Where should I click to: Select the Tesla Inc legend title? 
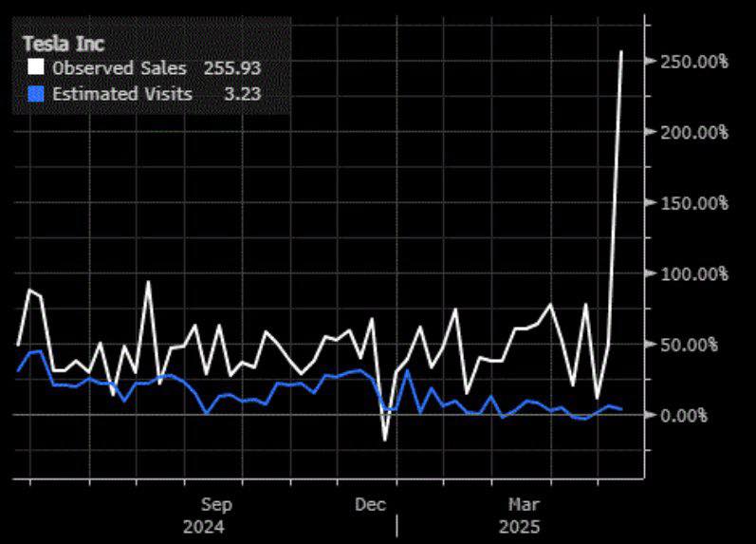[64, 43]
